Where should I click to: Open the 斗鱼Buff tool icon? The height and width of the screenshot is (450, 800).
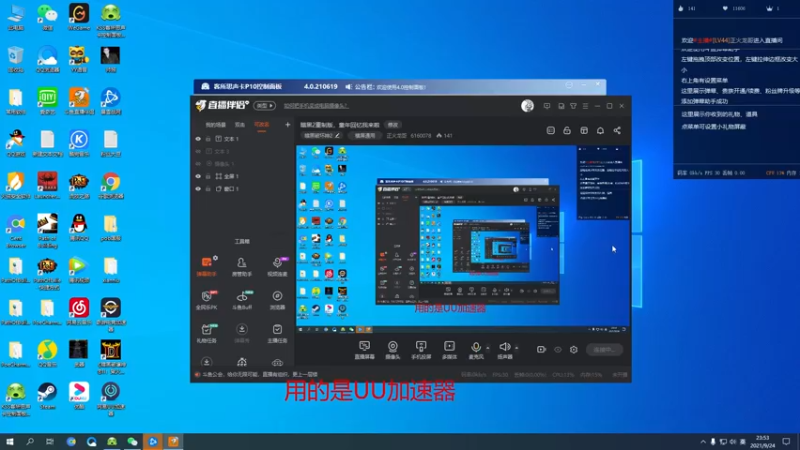pyautogui.click(x=242, y=300)
